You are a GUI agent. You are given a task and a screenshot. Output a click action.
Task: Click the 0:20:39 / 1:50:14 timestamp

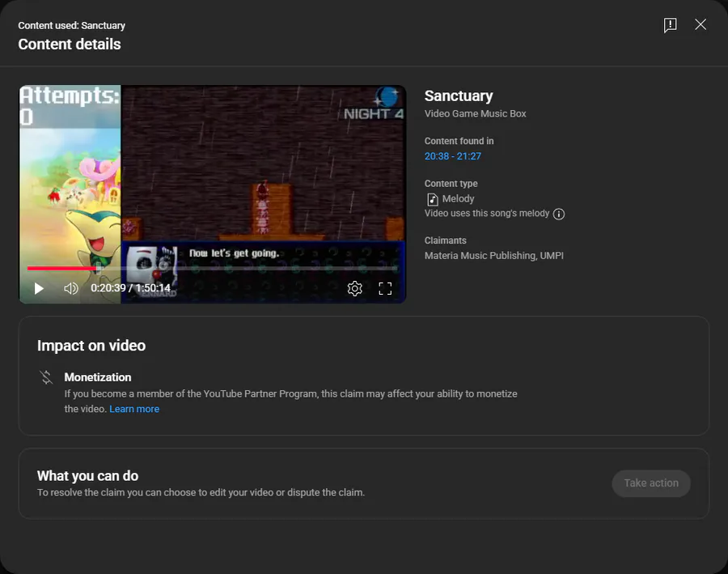(130, 288)
